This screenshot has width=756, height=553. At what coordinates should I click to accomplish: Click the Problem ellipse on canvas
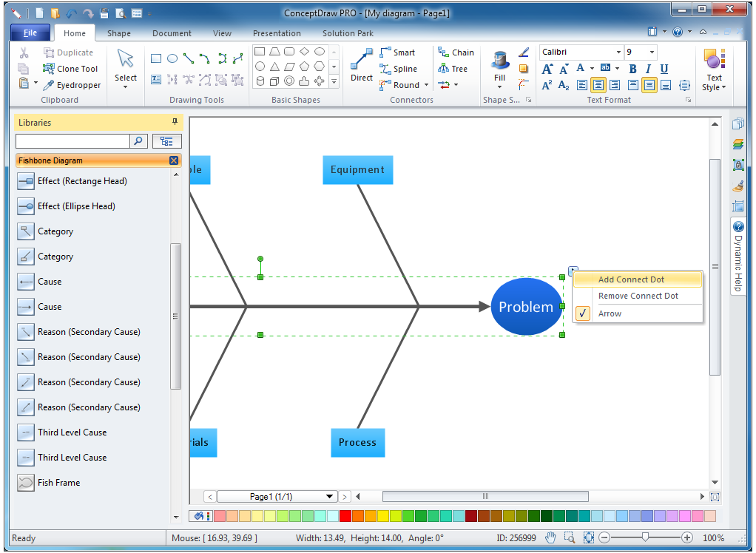click(x=525, y=307)
